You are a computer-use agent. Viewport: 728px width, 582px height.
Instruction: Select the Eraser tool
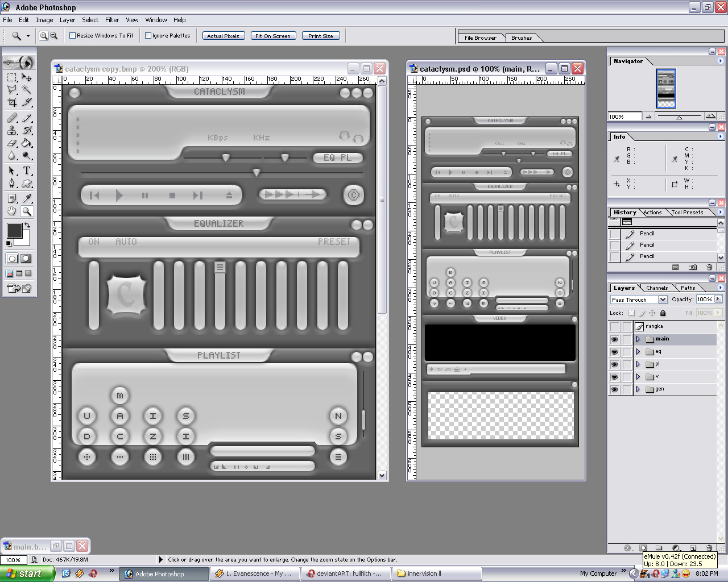coord(12,143)
